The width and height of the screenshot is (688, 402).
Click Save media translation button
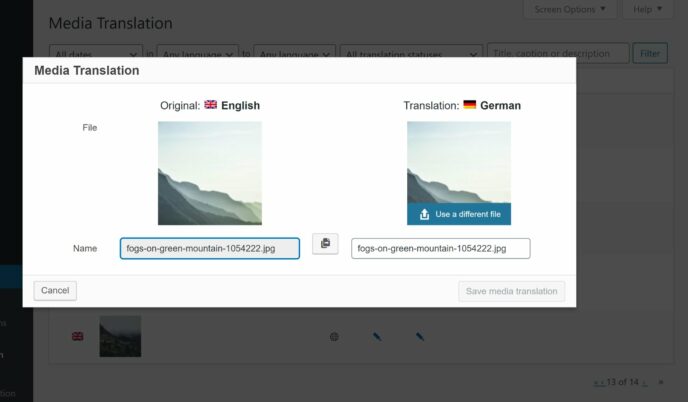(x=512, y=291)
